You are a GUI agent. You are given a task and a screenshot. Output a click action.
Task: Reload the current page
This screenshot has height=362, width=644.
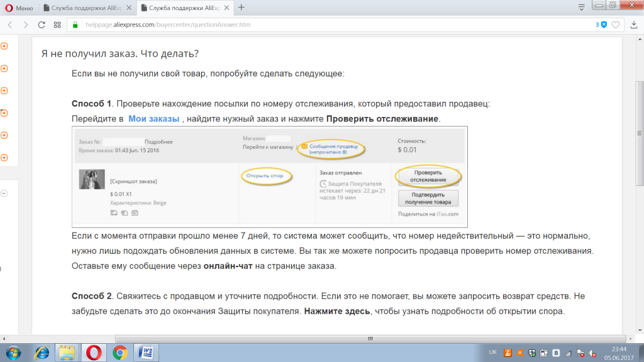42,25
